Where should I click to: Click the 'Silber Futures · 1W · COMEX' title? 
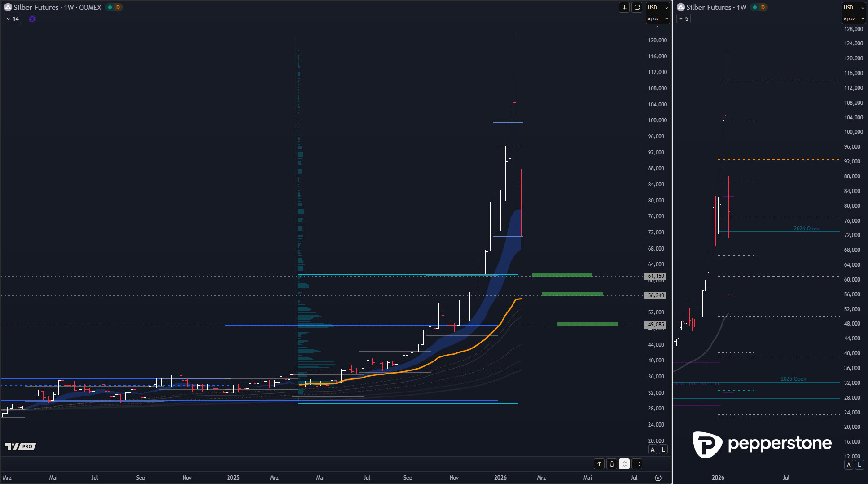pyautogui.click(x=57, y=8)
